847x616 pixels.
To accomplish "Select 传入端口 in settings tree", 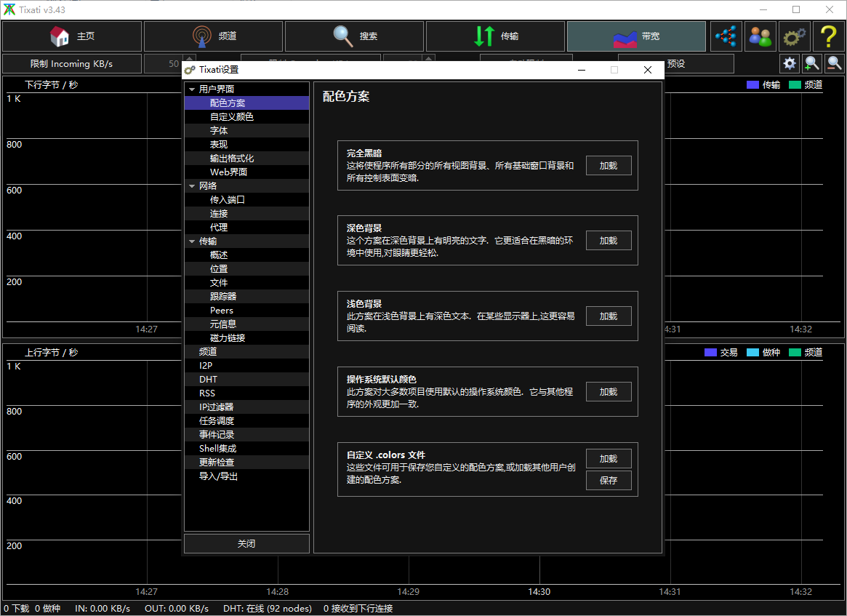I will 247,200.
